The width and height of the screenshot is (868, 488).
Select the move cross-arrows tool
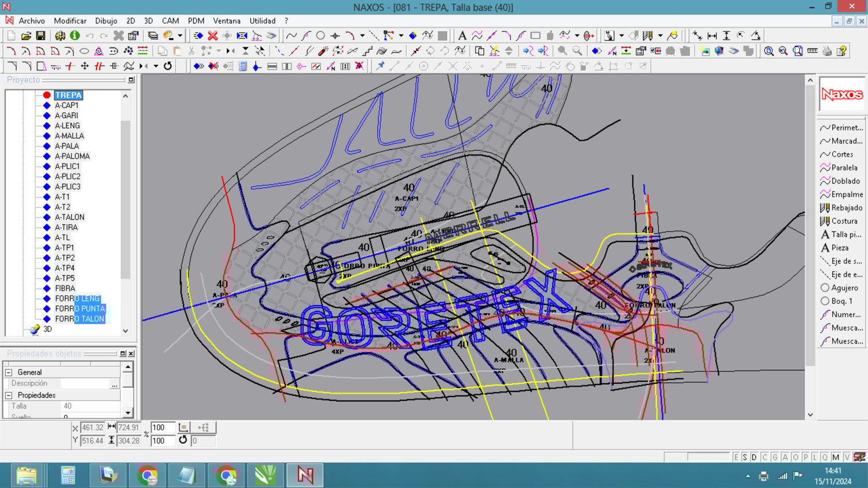(84, 66)
